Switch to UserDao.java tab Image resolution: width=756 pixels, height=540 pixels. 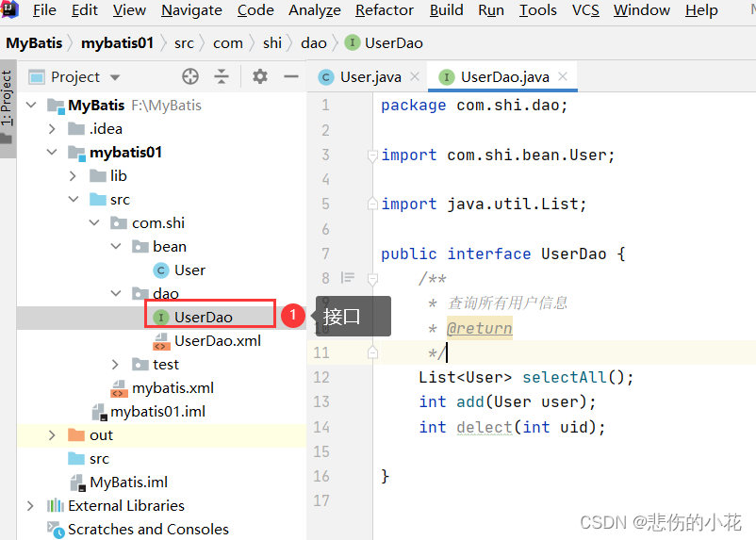click(x=504, y=77)
